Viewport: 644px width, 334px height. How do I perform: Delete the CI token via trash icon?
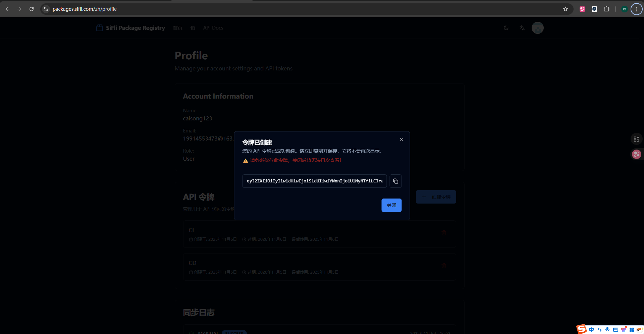click(443, 233)
